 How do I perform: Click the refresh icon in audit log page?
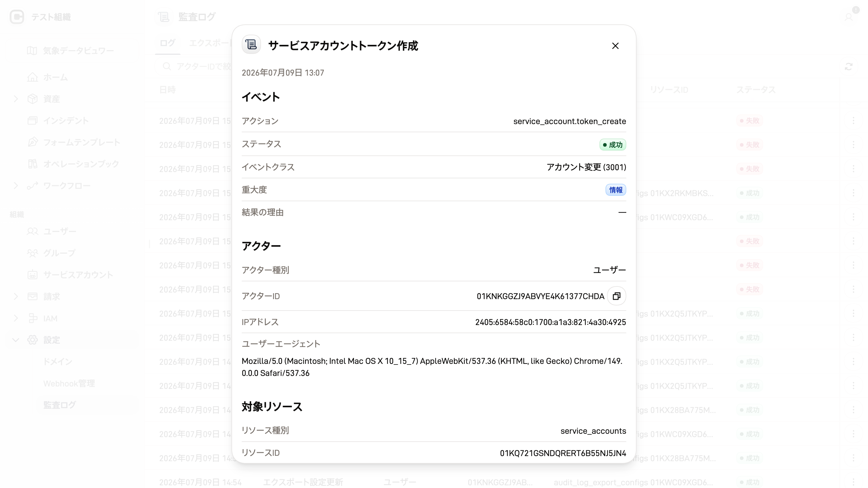848,66
